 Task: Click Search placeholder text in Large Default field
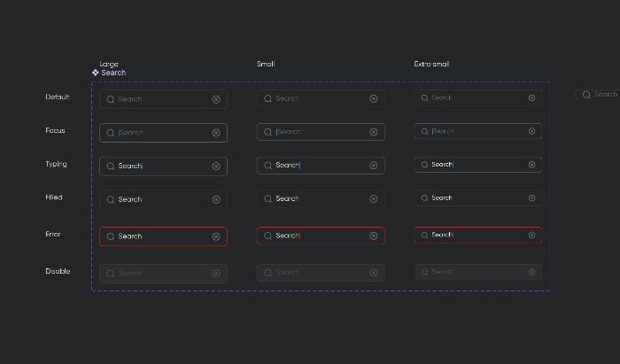pos(130,99)
